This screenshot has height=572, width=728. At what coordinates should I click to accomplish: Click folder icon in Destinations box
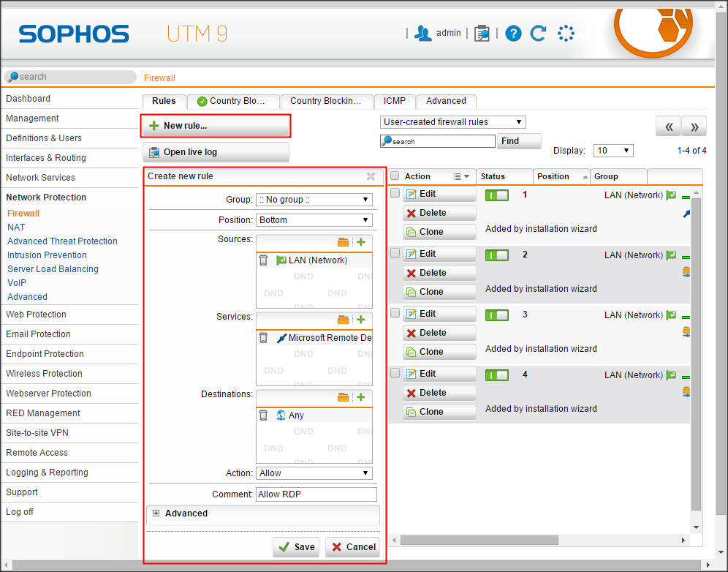344,397
